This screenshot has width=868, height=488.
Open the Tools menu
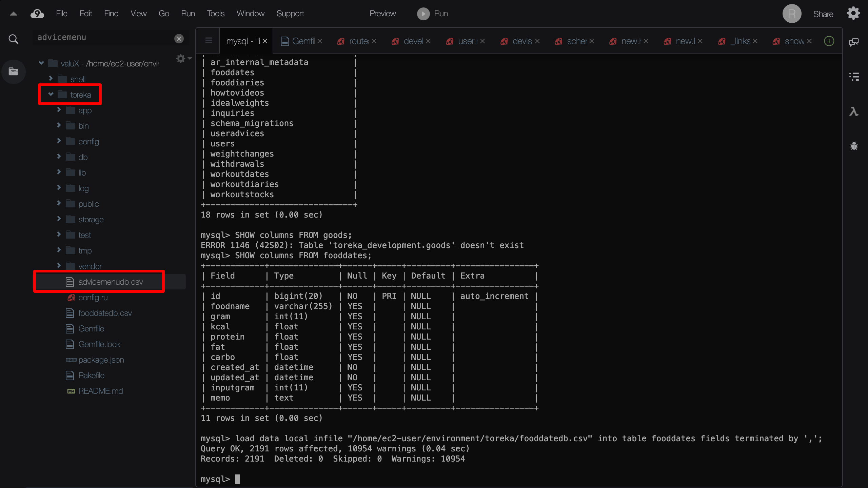pos(215,14)
